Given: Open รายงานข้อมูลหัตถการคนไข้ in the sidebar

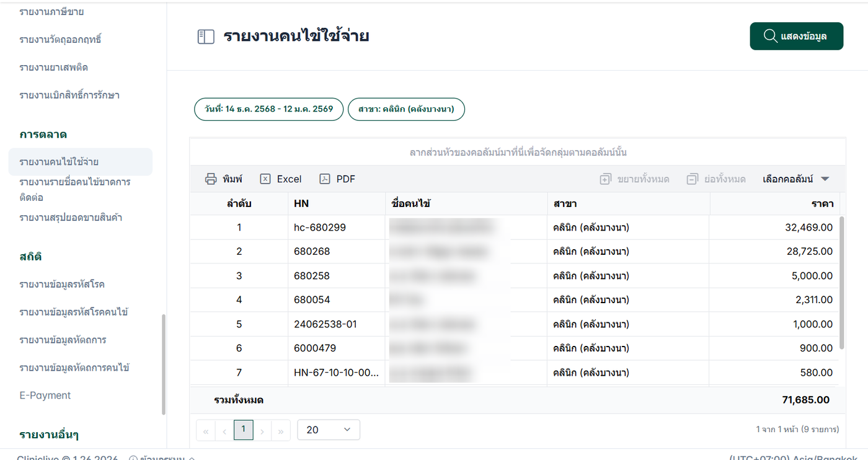Looking at the screenshot, I should [74, 368].
